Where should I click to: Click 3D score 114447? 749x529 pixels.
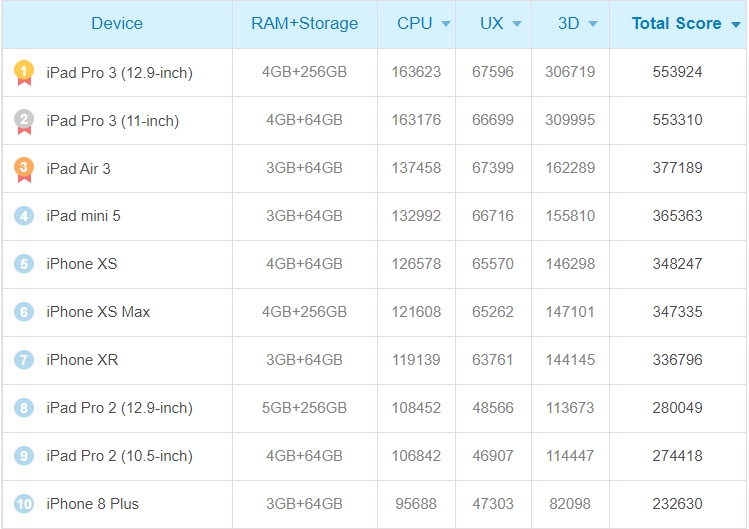(570, 456)
